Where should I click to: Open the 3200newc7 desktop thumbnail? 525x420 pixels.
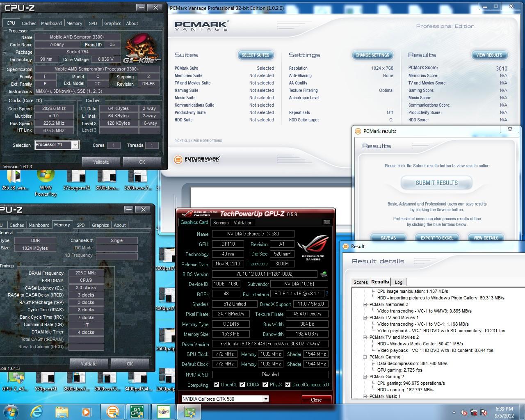(137, 180)
